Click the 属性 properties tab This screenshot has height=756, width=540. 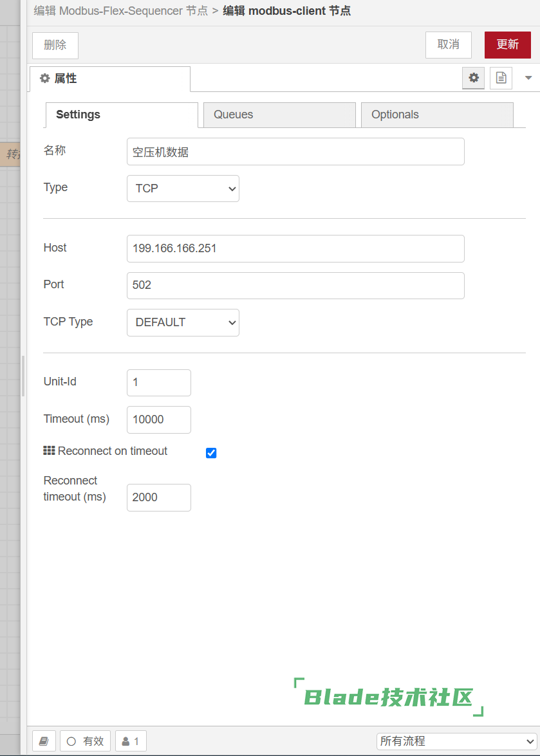pyautogui.click(x=110, y=78)
